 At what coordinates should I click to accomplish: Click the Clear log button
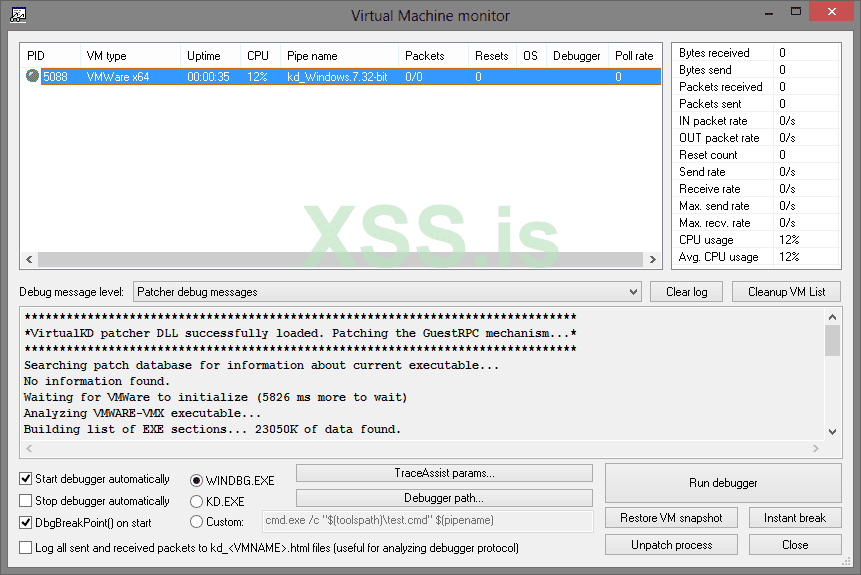tap(686, 292)
